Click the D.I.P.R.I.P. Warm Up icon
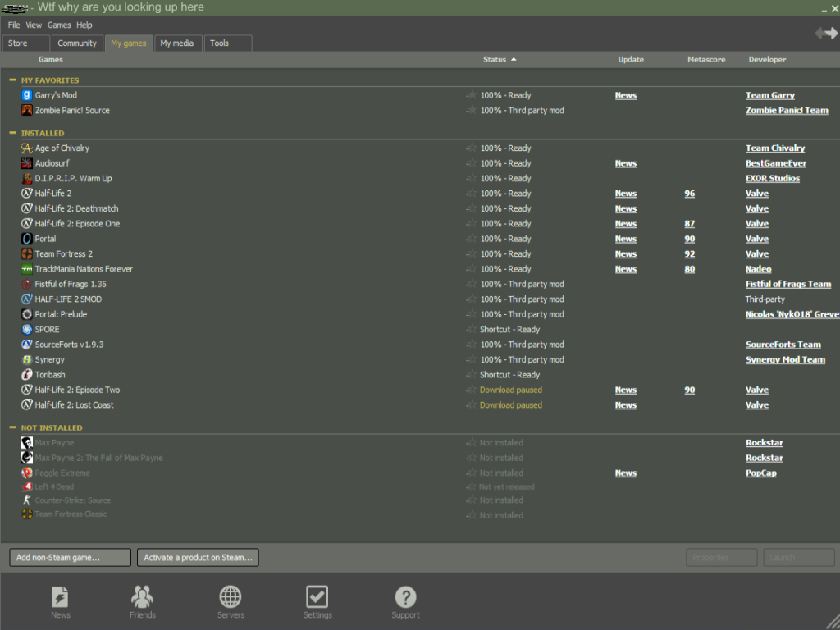Screen dimensions: 840x630 pyautogui.click(x=27, y=178)
